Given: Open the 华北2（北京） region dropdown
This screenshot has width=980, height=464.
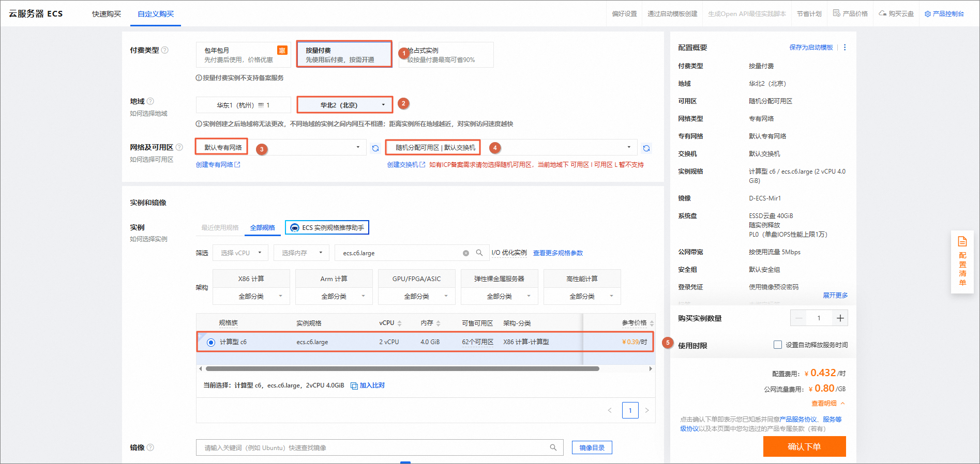Looking at the screenshot, I should coord(344,105).
